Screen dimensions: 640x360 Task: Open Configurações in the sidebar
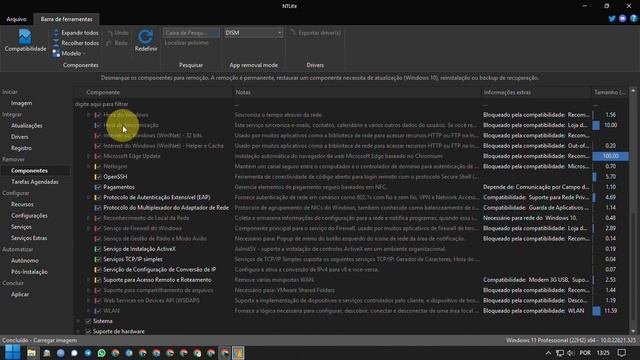29,216
